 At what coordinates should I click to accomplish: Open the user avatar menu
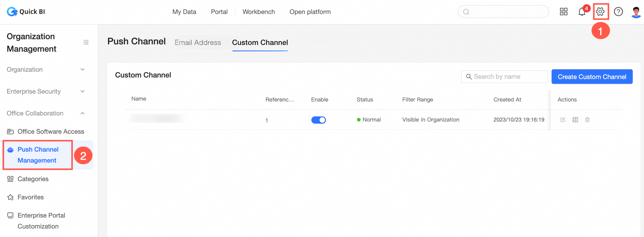[x=636, y=12]
